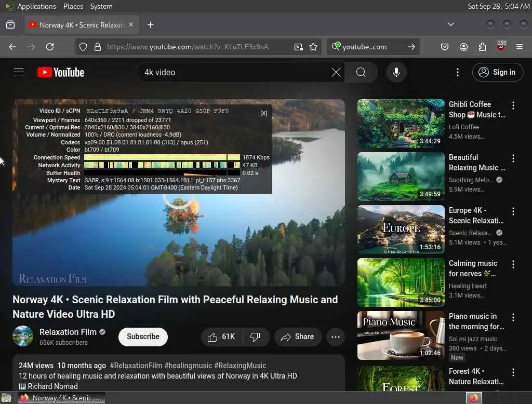Open Relaxation Film channel avatar
The height and width of the screenshot is (404, 532).
click(x=23, y=336)
